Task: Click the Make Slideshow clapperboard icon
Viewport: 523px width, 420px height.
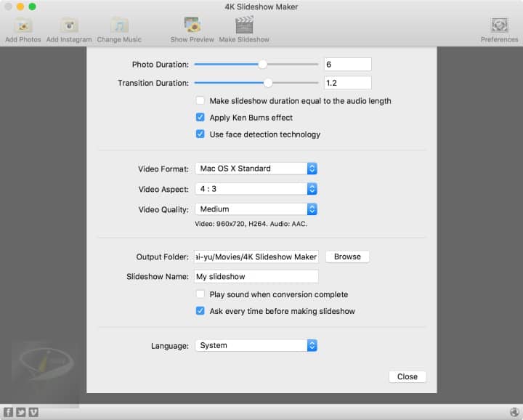Action: 244,26
